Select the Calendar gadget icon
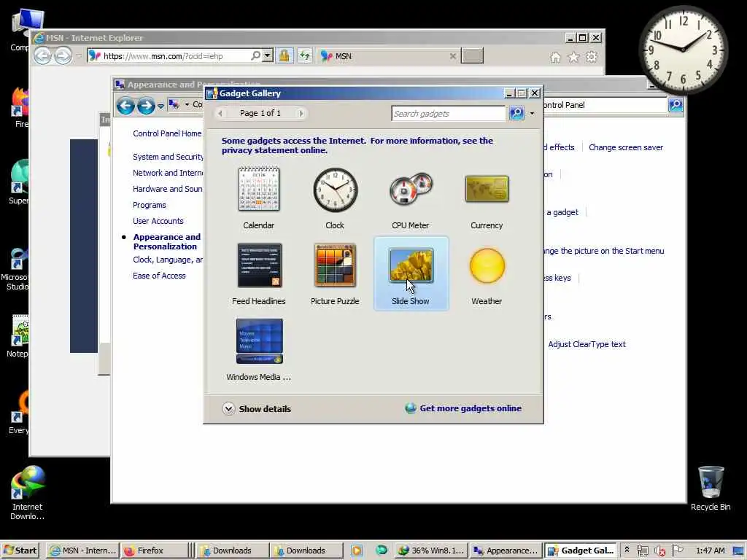 tap(259, 189)
